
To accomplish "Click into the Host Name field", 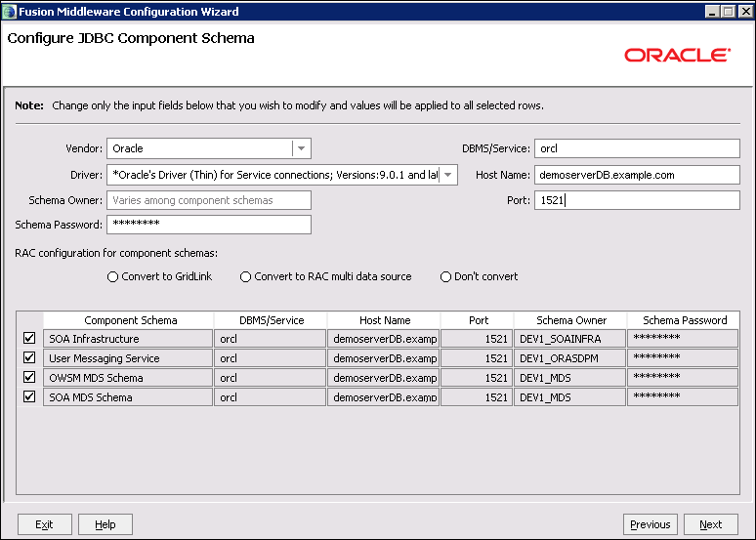I will (637, 175).
